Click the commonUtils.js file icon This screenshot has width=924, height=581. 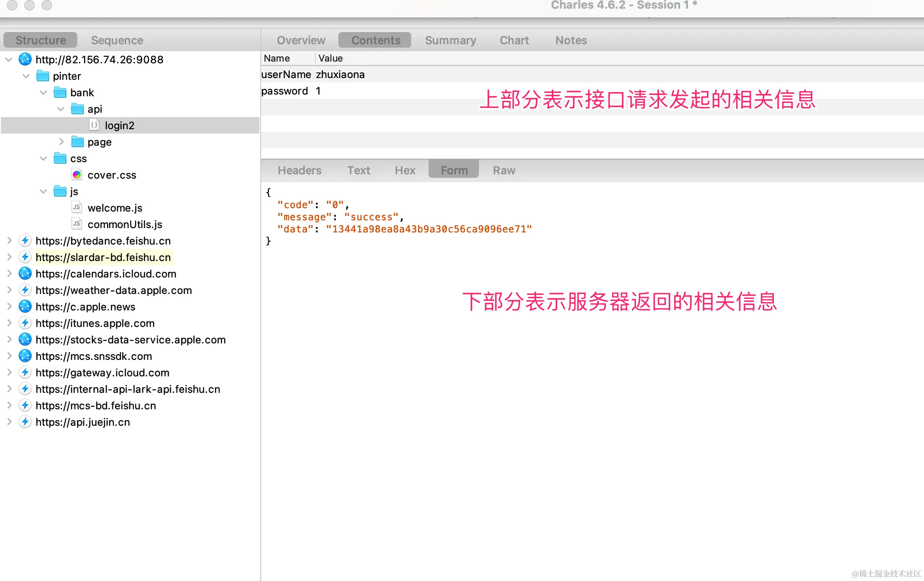(77, 224)
